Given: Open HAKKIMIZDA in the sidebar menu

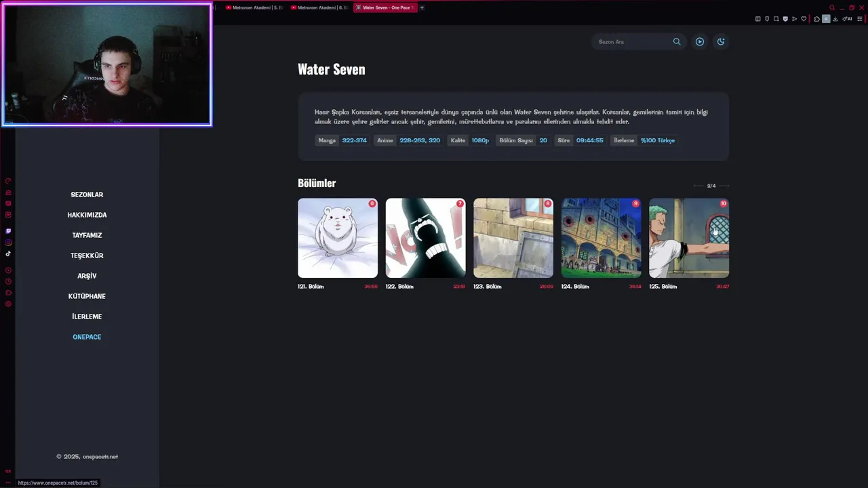Looking at the screenshot, I should point(87,215).
